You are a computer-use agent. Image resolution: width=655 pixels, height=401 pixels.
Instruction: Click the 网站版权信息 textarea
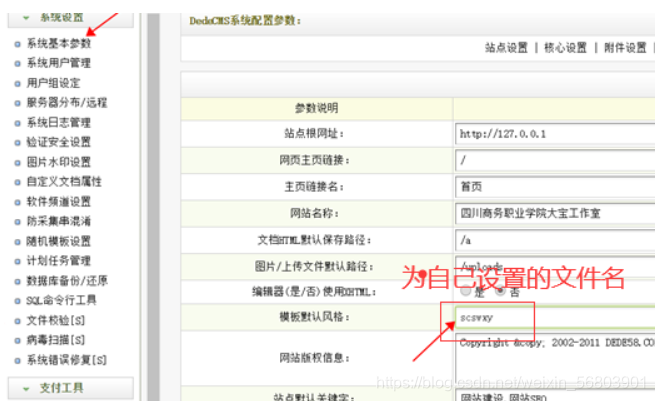tap(555, 359)
